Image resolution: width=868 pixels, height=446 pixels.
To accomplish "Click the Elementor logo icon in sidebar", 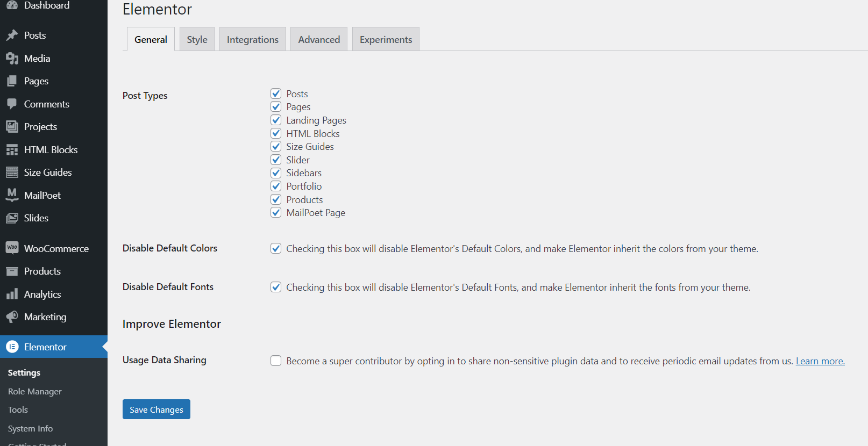I will pyautogui.click(x=12, y=347).
